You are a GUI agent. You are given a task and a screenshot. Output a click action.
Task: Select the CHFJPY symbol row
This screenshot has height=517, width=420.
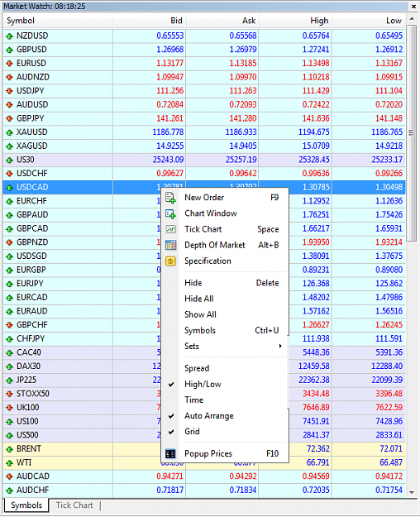pos(83,338)
